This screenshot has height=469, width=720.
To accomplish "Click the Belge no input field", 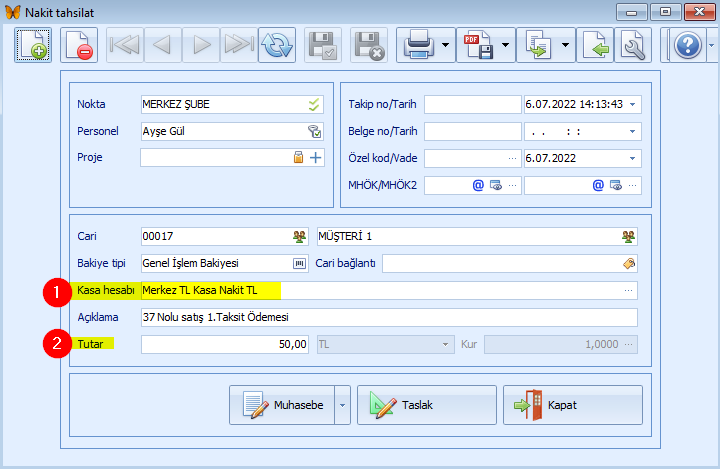I will coord(472,132).
